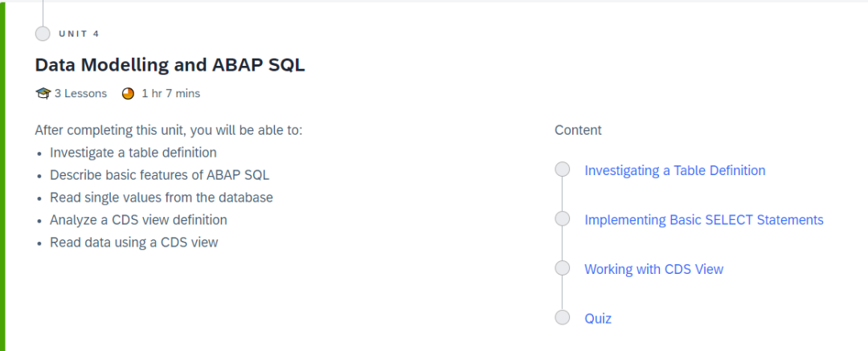Start the unit Quiz

tap(597, 319)
